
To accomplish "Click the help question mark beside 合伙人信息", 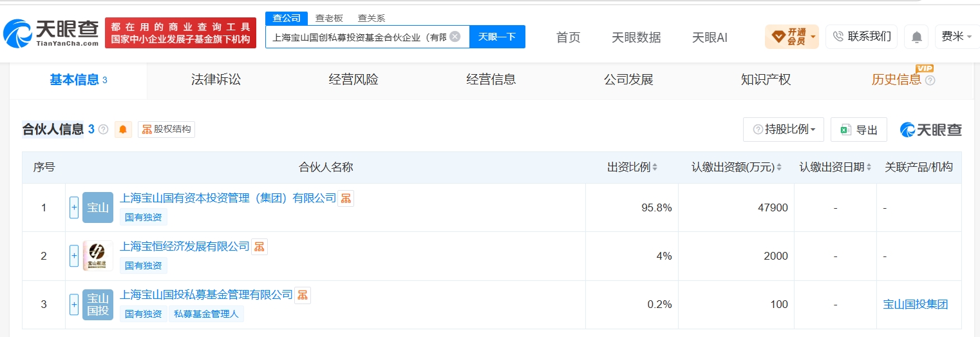I will click(103, 130).
